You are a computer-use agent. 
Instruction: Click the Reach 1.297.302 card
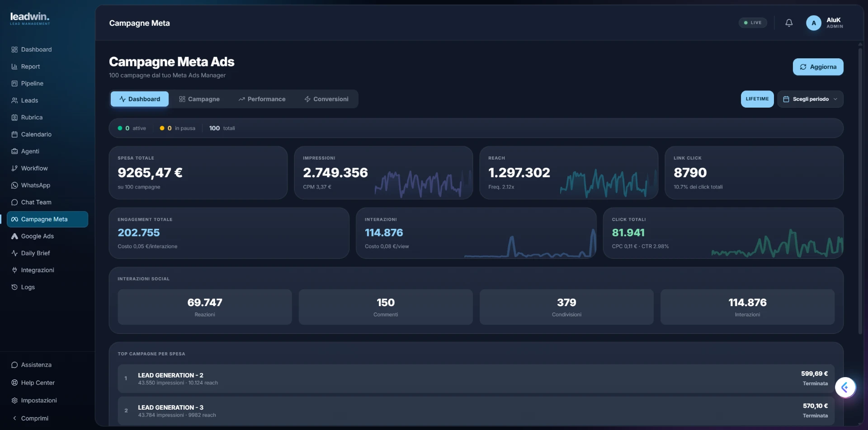tap(569, 173)
